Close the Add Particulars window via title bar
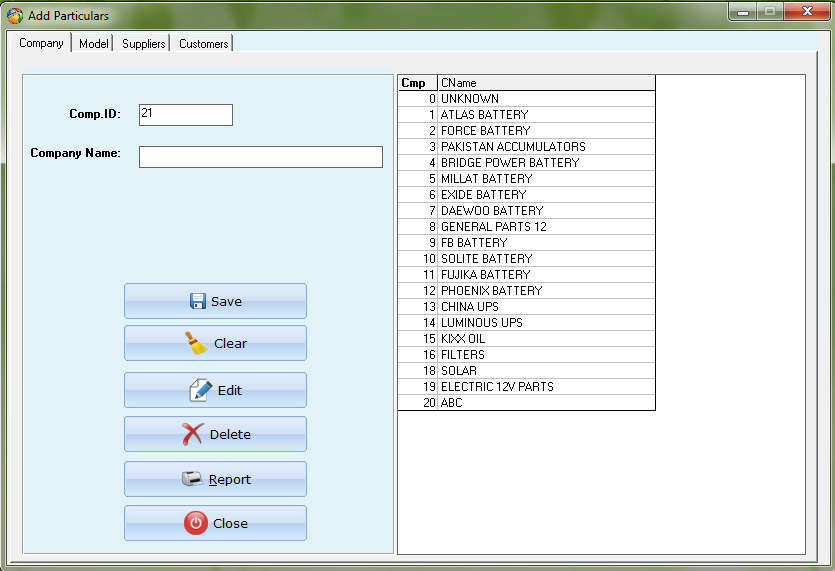 [807, 11]
